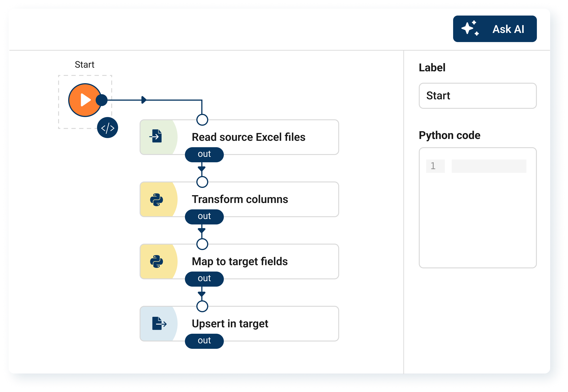Screen dimensions: 568x392
Task: Click the code brackets icon near Start
Action: (x=108, y=128)
